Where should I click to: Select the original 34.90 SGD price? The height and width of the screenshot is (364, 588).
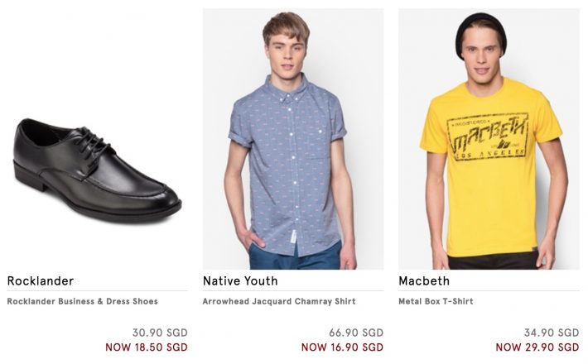point(551,333)
